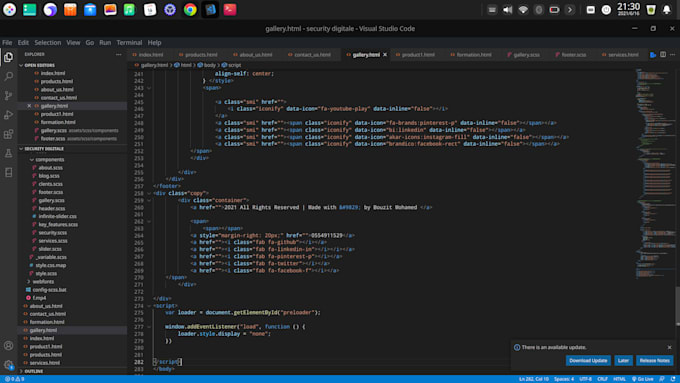
Task: Click the errors and warnings status indicator
Action: tap(14, 379)
